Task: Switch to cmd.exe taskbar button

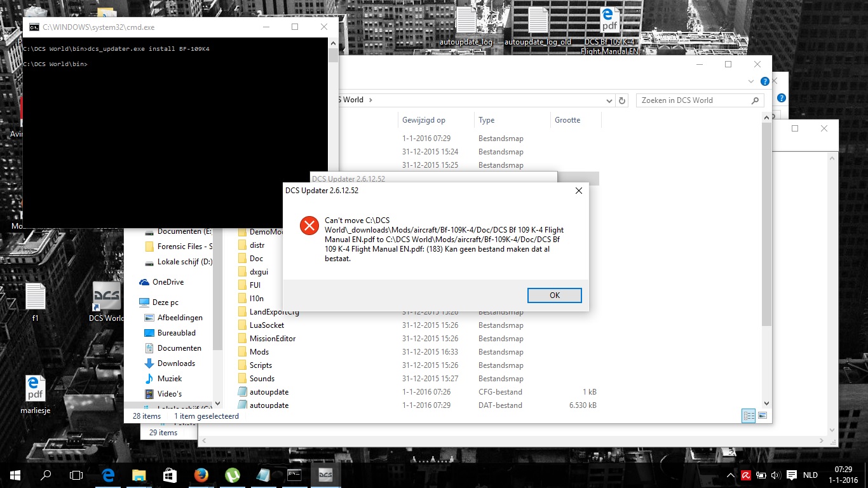Action: click(294, 475)
